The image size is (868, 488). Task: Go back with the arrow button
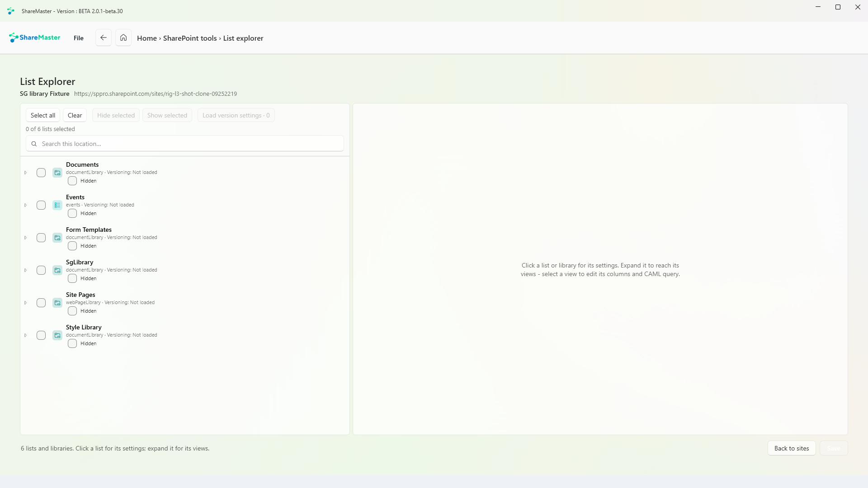tap(104, 38)
